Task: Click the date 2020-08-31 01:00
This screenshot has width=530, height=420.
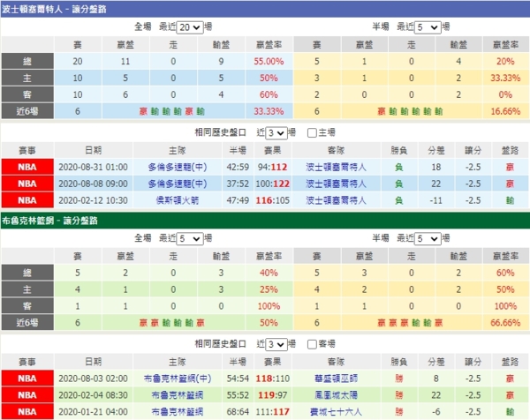Action: point(94,167)
